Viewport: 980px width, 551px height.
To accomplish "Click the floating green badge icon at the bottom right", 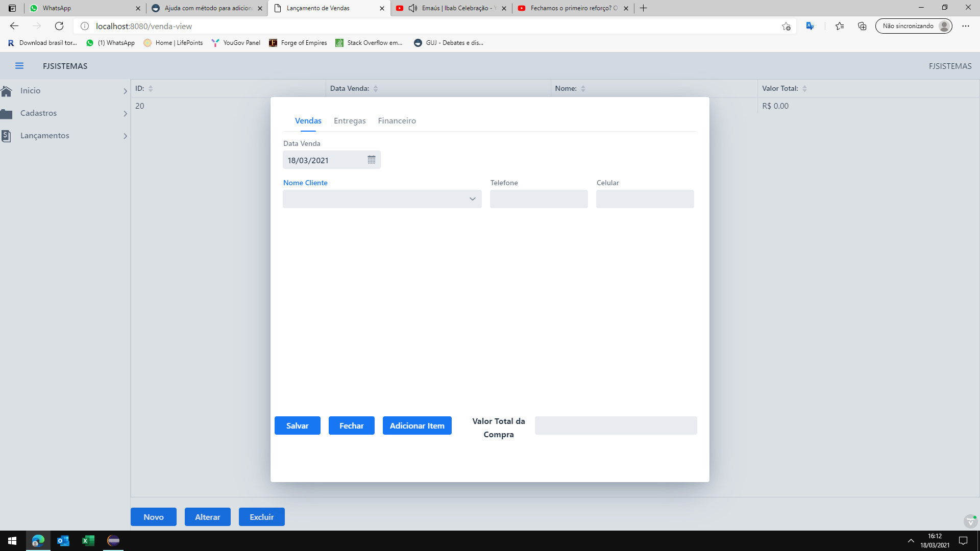I will (x=970, y=521).
